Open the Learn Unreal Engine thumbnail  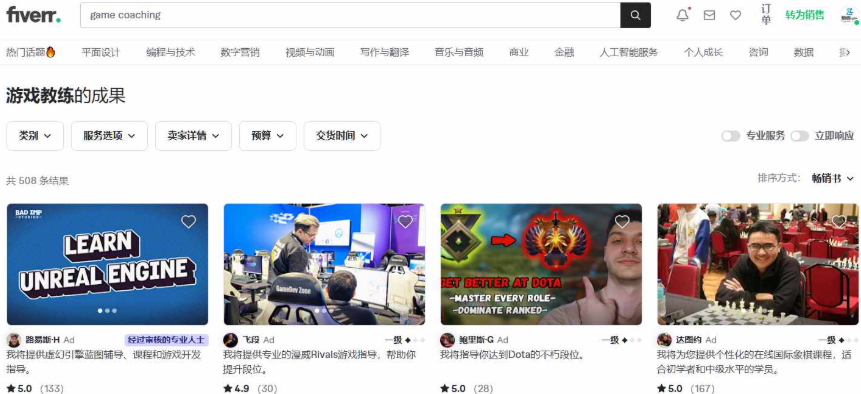click(x=108, y=264)
